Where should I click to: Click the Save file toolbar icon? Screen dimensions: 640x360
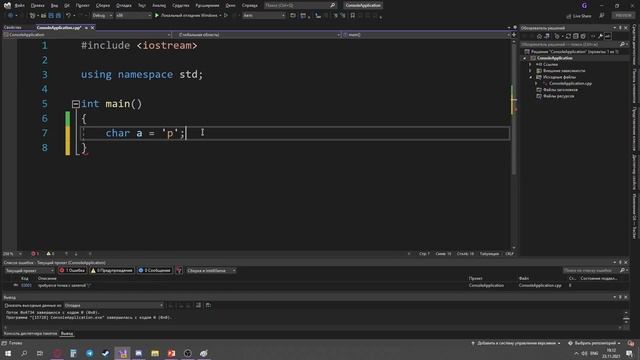[x=51, y=16]
